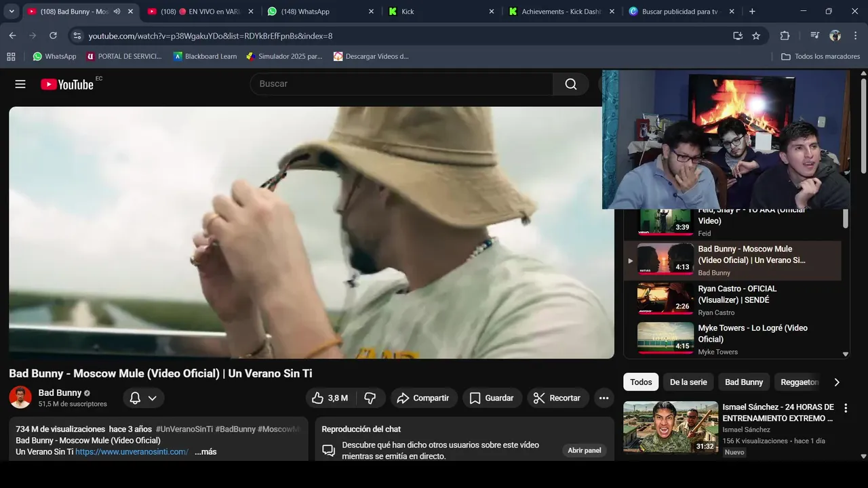Open the Recortar clip tool
Viewport: 868px width, 488px height.
(557, 398)
